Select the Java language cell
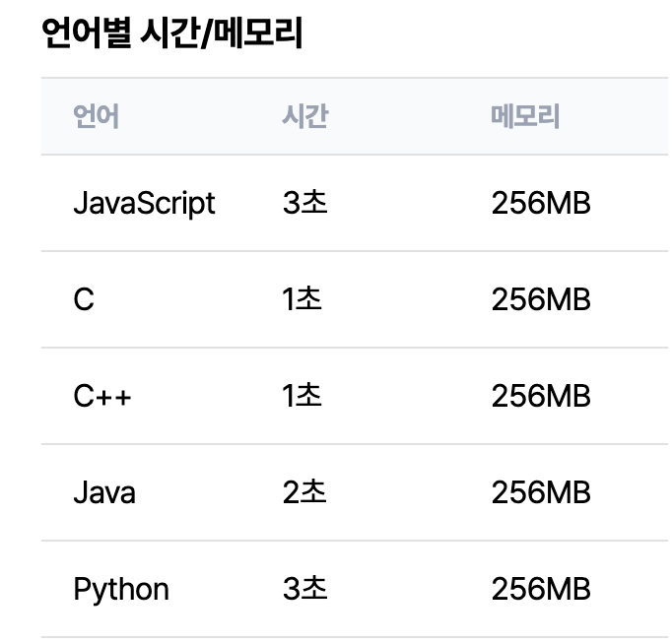Viewport: 672px width, 644px height. [104, 492]
